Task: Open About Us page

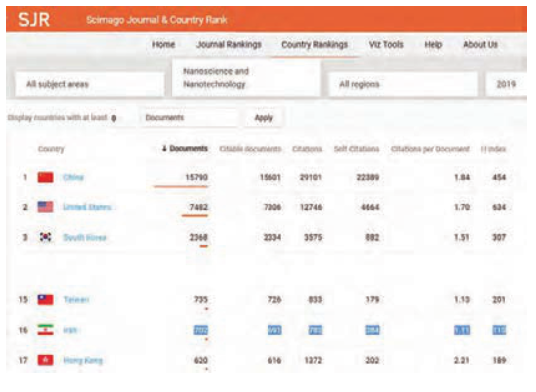Action: (x=480, y=45)
